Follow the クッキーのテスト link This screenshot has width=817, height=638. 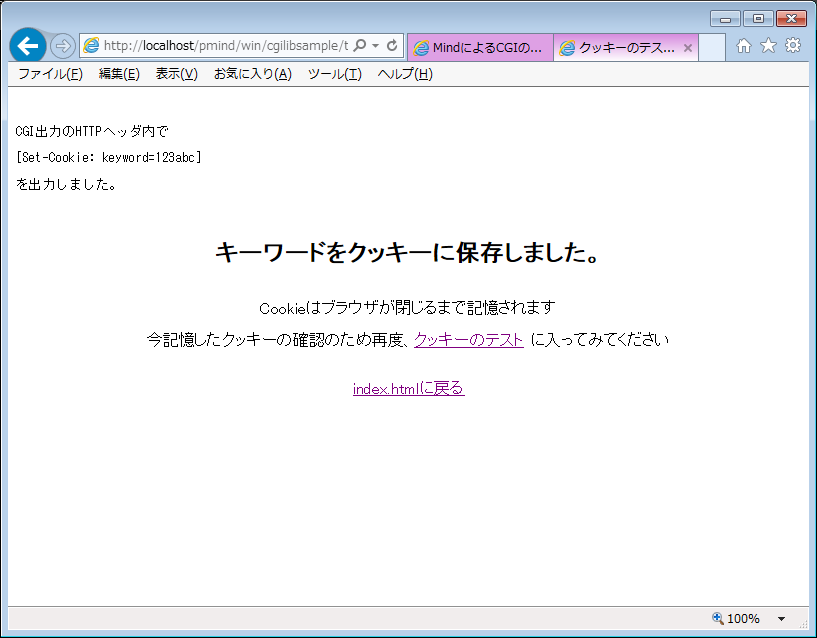tap(468, 340)
